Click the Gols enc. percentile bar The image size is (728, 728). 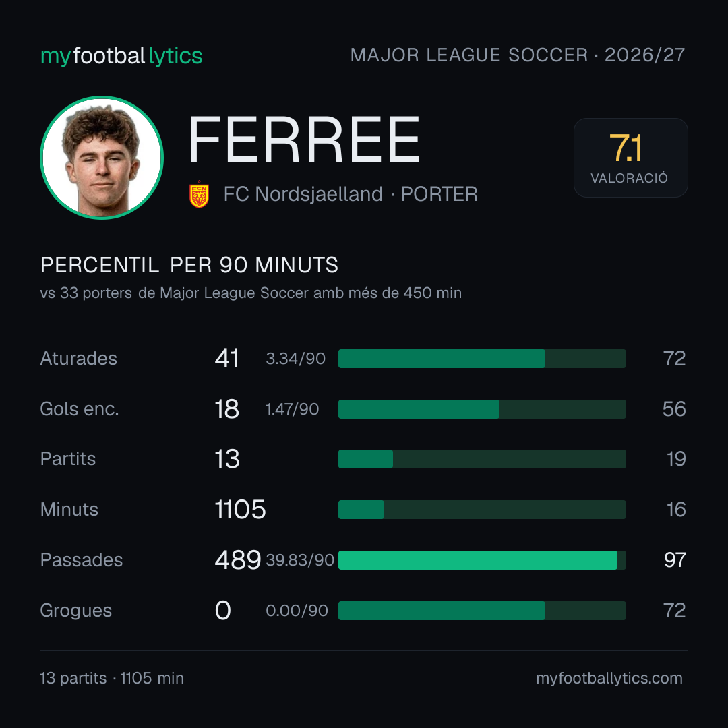tap(482, 409)
